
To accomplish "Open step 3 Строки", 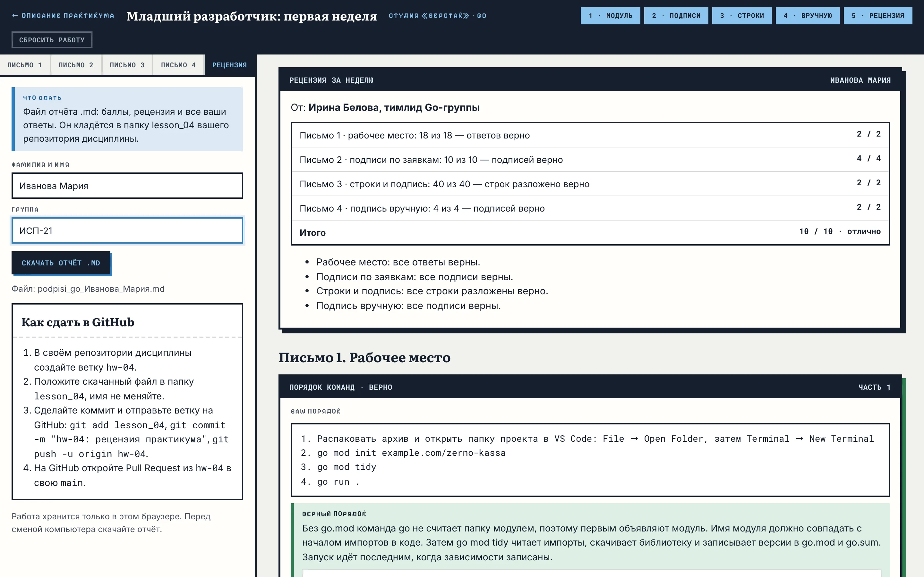I will (x=742, y=16).
